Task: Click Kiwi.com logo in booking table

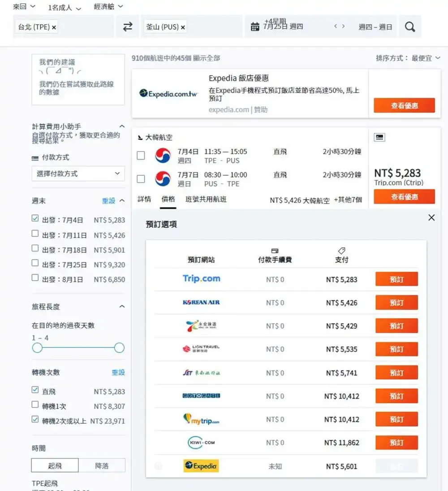Action: click(201, 443)
